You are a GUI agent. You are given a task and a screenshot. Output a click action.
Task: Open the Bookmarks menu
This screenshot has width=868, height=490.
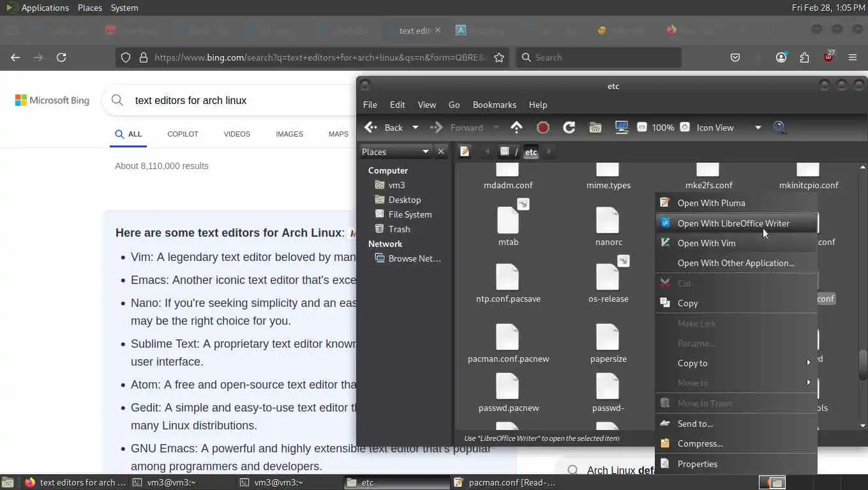[494, 105]
